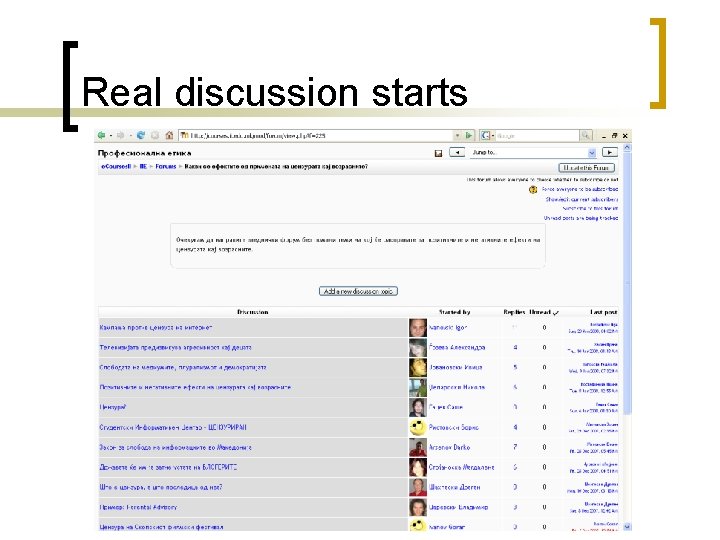720x540 pixels.
Task: Click the Google search engine icon
Action: point(485,135)
